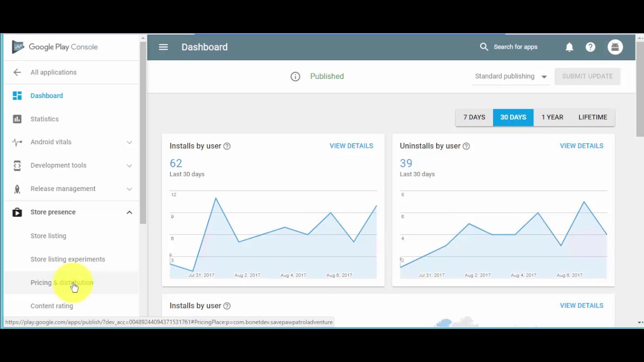Open notifications bell icon
644x362 pixels.
570,47
